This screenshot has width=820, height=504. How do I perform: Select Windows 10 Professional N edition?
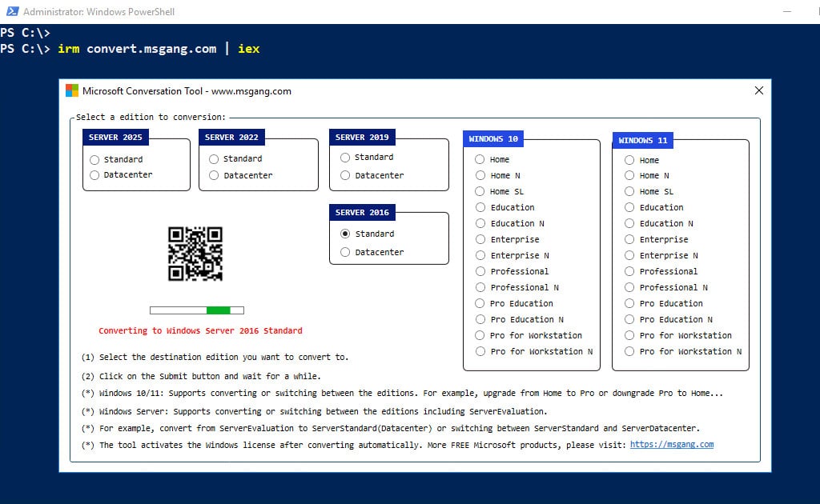click(480, 287)
